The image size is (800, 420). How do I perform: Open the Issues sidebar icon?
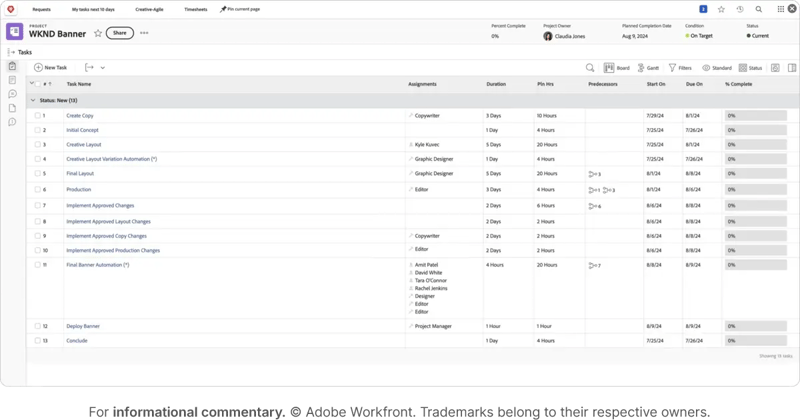12,122
